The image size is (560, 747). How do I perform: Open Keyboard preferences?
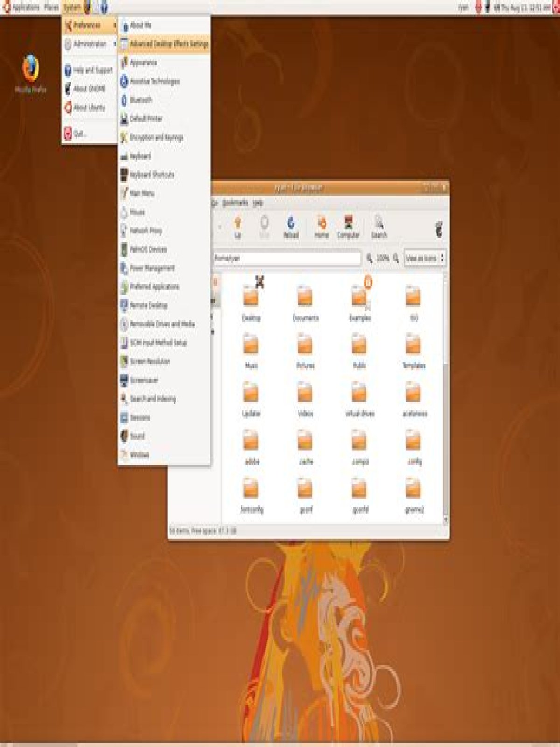coord(164,156)
